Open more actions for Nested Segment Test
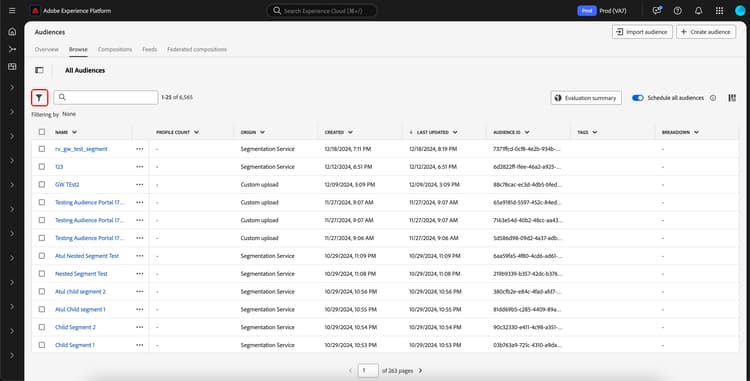 pyautogui.click(x=140, y=273)
